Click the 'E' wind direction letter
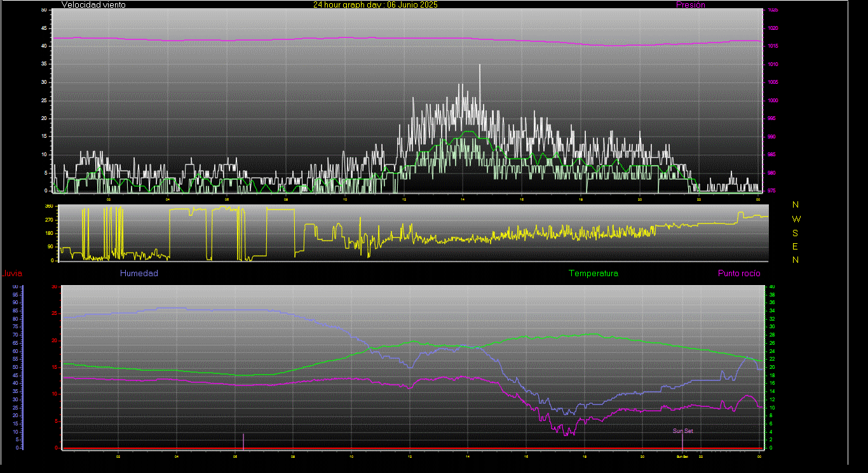The width and height of the screenshot is (868, 473). (x=796, y=246)
